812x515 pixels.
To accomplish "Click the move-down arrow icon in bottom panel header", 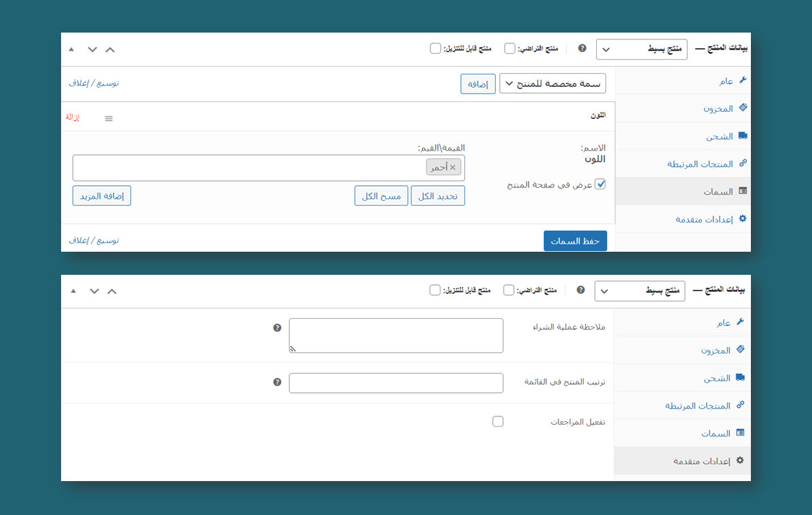I will [94, 291].
